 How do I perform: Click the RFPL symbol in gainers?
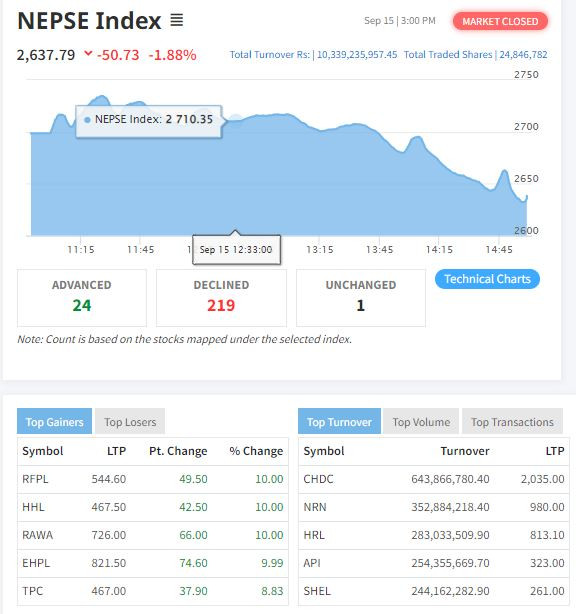35,479
